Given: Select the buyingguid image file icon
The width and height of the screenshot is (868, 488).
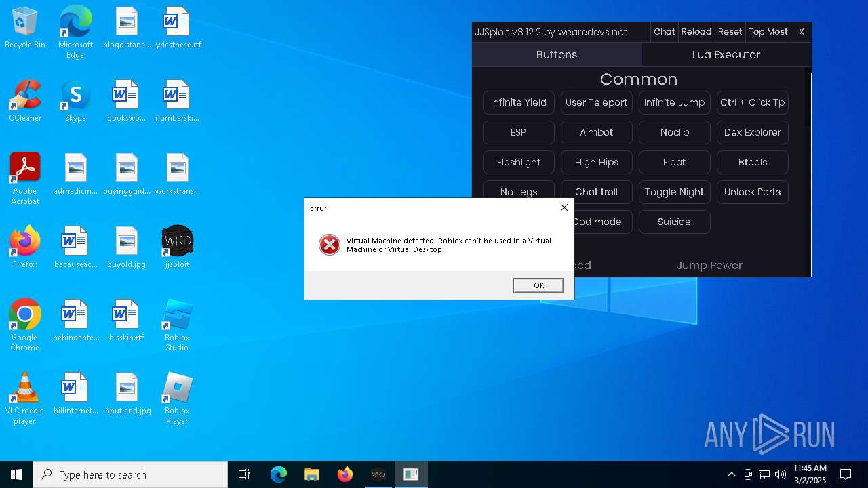Looking at the screenshot, I should click(x=126, y=174).
